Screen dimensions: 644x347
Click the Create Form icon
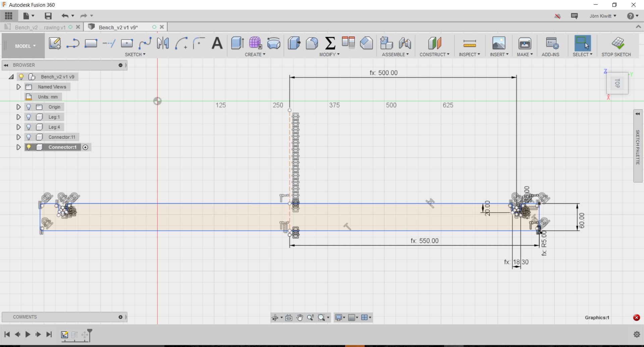tap(256, 43)
